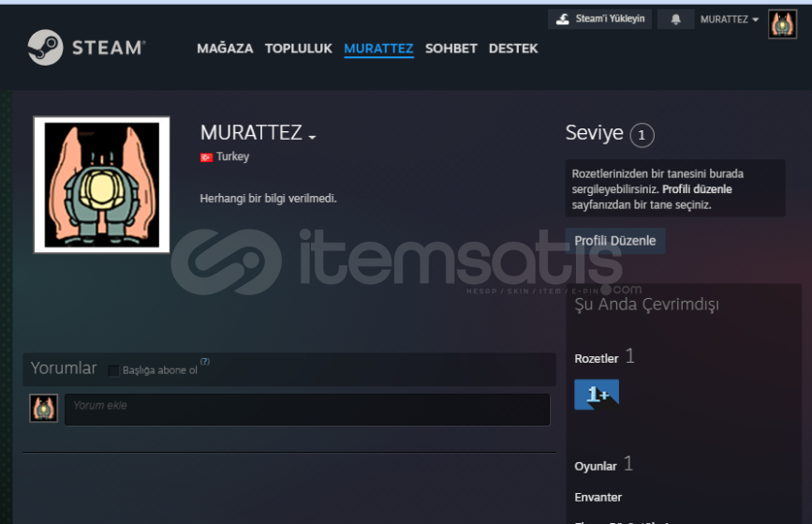This screenshot has width=812, height=524.
Task: Open the Envanter link
Action: (x=598, y=497)
